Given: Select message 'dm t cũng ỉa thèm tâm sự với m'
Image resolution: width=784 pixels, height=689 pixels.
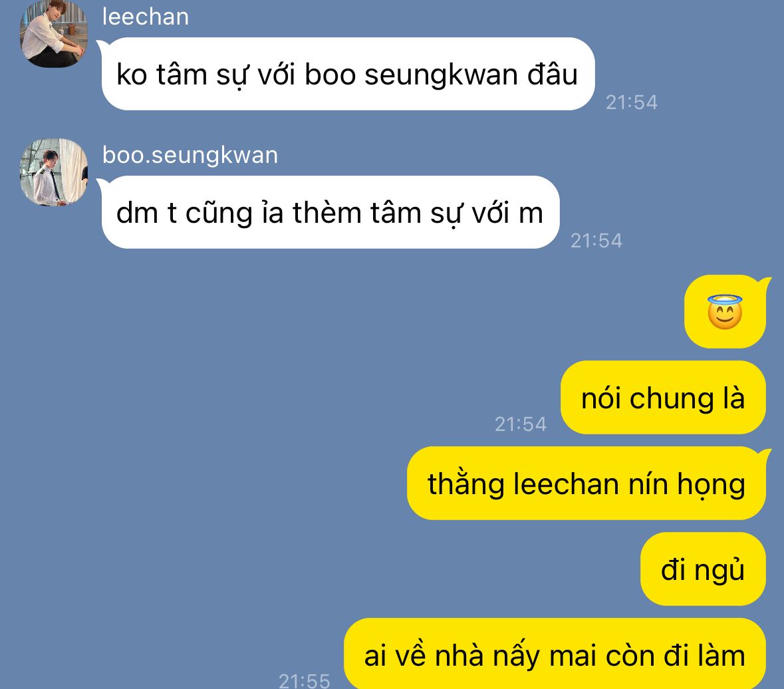Looking at the screenshot, I should tap(330, 212).
